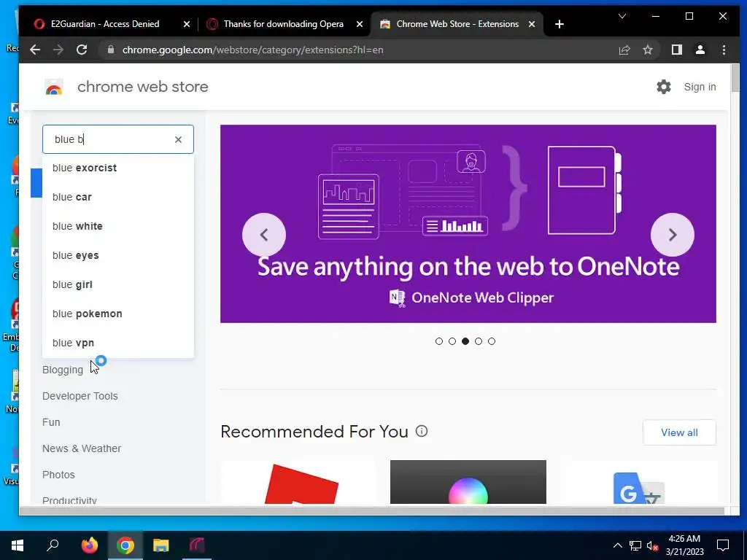
Task: Choose the 'blue exorcist' suggestion
Action: [117, 168]
